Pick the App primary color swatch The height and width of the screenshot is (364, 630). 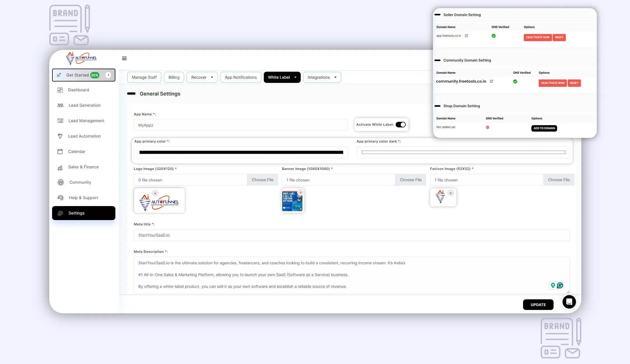tap(241, 152)
